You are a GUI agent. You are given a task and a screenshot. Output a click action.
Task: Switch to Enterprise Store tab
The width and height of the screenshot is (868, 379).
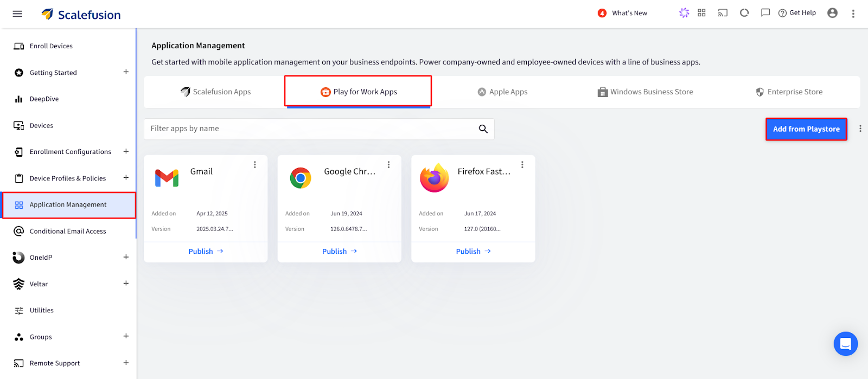point(789,92)
